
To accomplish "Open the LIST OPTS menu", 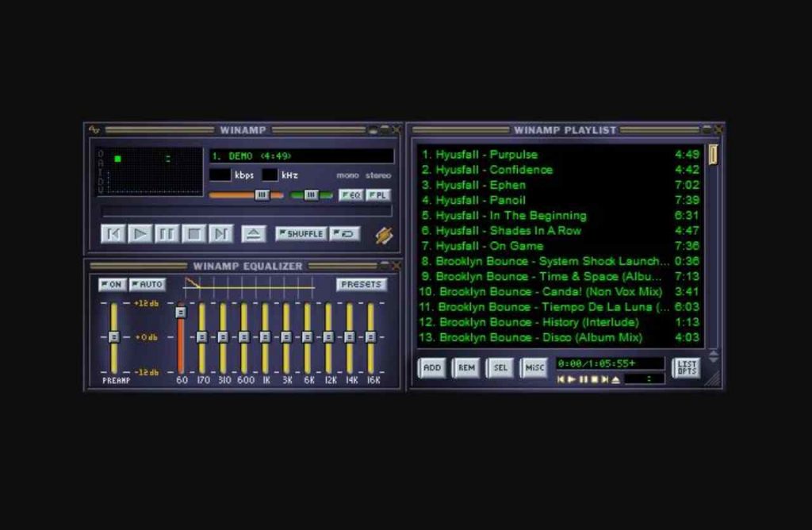I will [686, 368].
